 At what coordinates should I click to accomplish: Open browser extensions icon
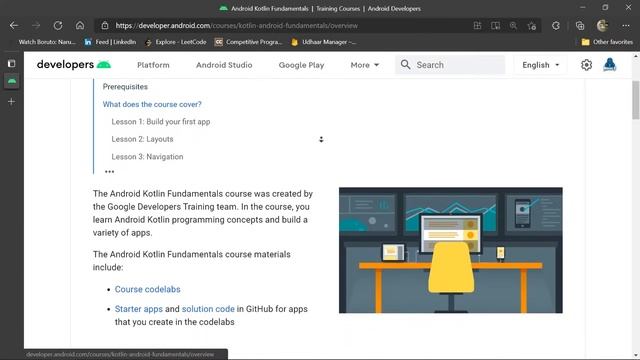[x=556, y=25]
